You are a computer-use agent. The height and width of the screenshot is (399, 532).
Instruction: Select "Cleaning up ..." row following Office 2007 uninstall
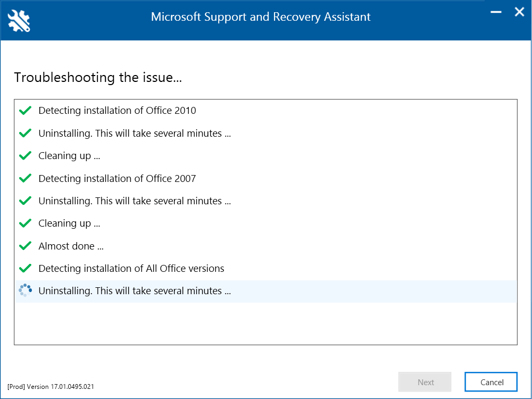[69, 223]
